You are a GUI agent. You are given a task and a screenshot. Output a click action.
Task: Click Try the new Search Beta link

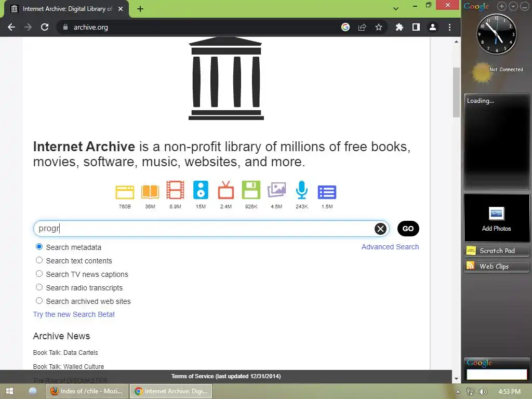(x=74, y=314)
